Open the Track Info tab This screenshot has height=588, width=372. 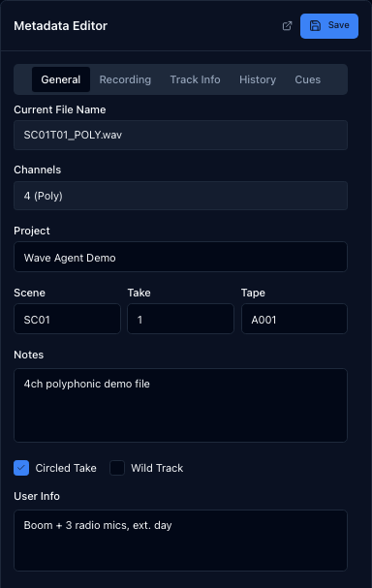[195, 79]
